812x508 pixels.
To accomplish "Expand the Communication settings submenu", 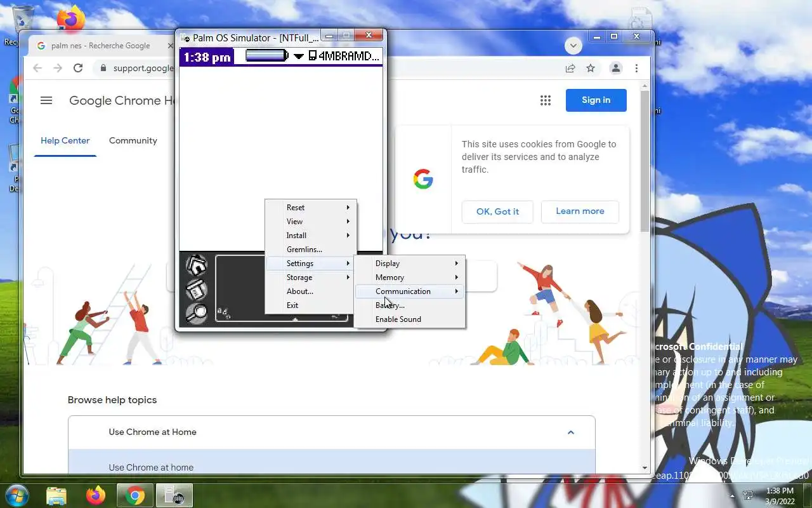I will pyautogui.click(x=410, y=291).
